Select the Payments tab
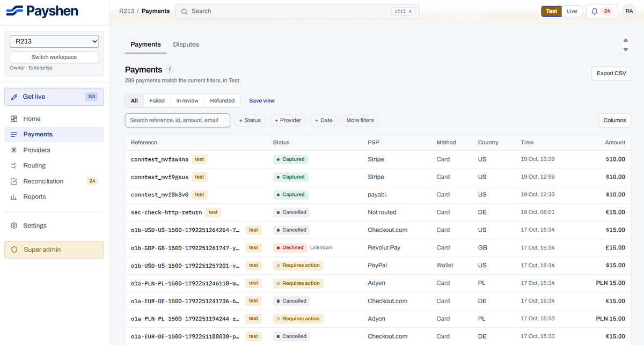 click(145, 45)
